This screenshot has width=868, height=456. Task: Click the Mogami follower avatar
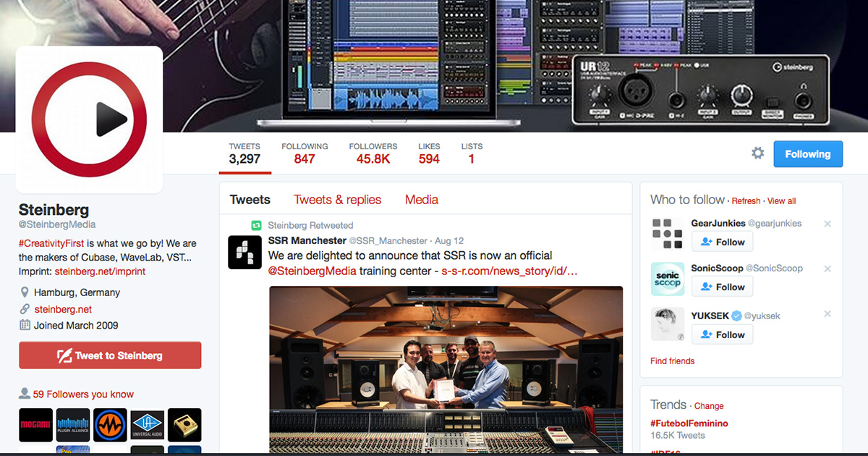[35, 426]
